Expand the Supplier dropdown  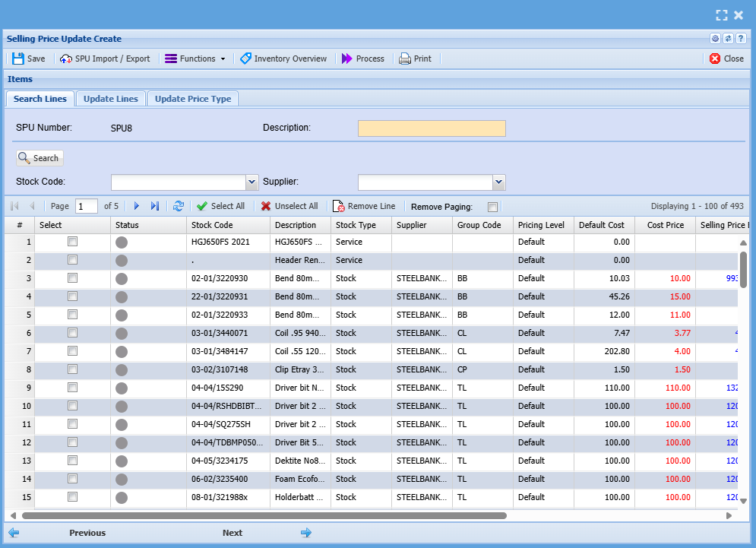pyautogui.click(x=499, y=182)
